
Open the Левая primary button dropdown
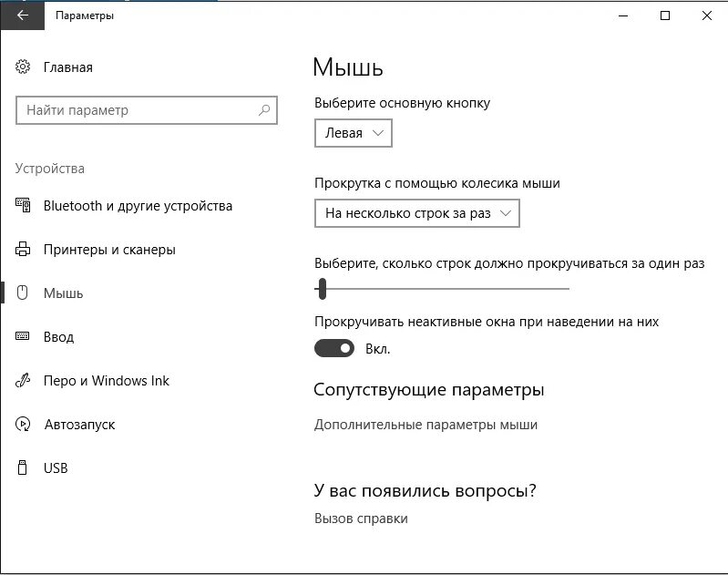[354, 133]
